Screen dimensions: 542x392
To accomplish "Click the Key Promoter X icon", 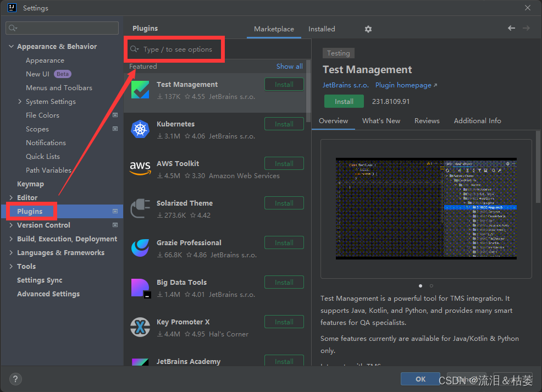I will pos(140,327).
